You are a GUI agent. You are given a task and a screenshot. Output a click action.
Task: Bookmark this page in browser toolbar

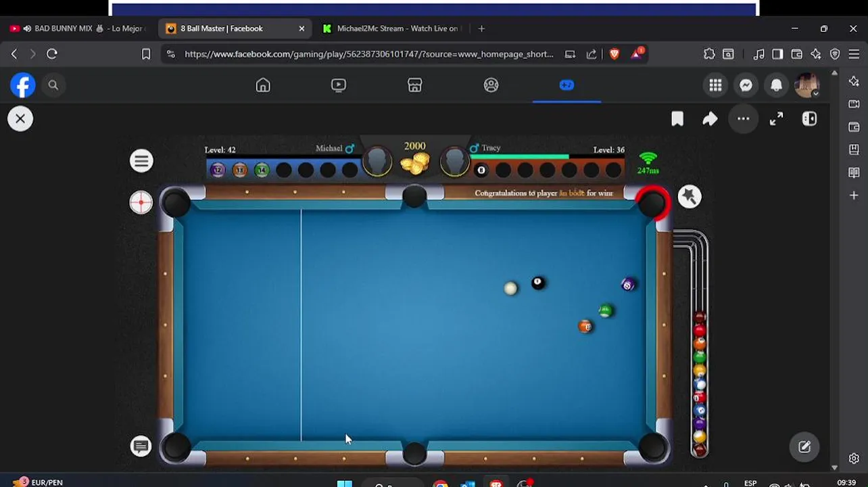(146, 54)
